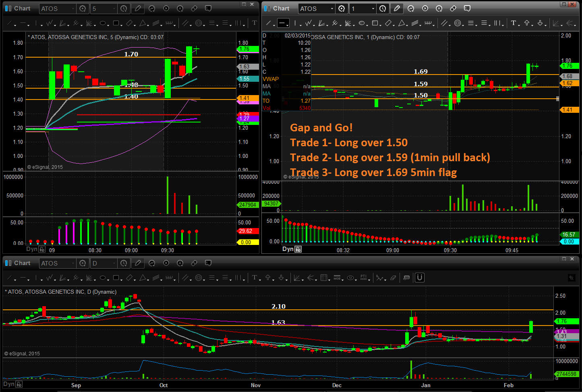Expand rectangle tool options arrow, 5-minute chart
The height and width of the screenshot is (392, 582).
tap(122, 25)
